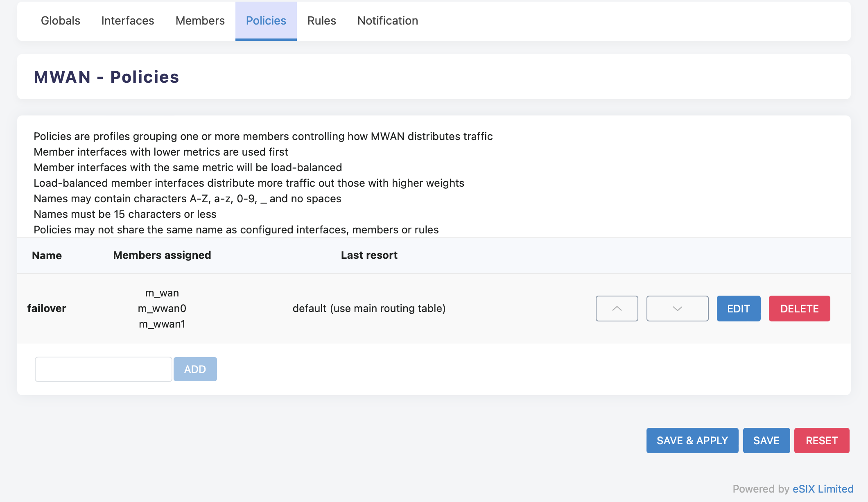
Task: Move failover policy down with arrow
Action: tap(677, 308)
